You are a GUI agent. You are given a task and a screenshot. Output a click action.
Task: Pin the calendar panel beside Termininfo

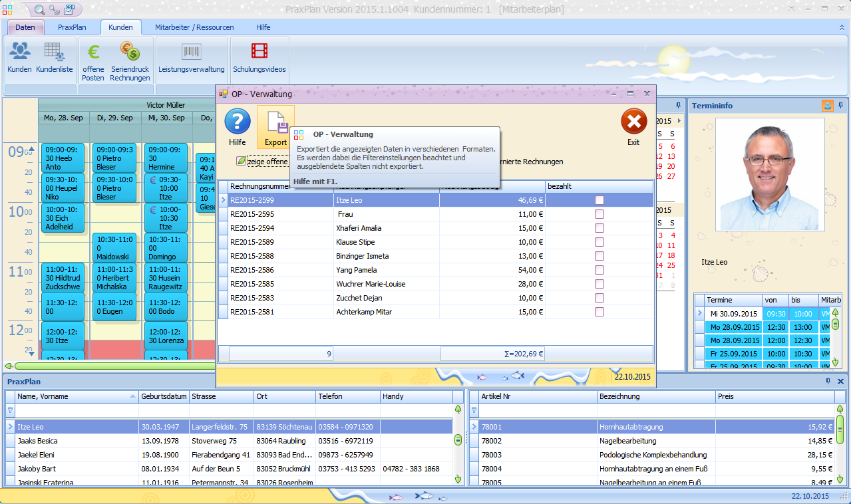pyautogui.click(x=678, y=106)
